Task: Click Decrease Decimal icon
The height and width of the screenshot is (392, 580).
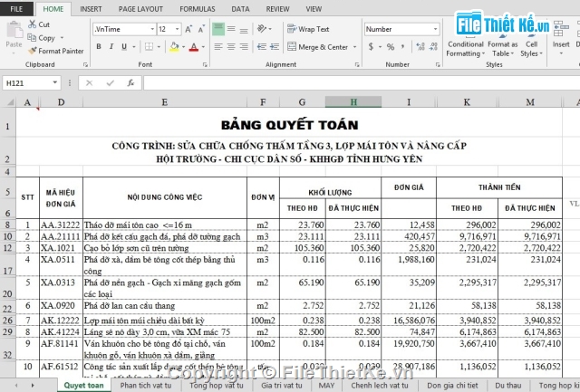Action: (x=433, y=47)
